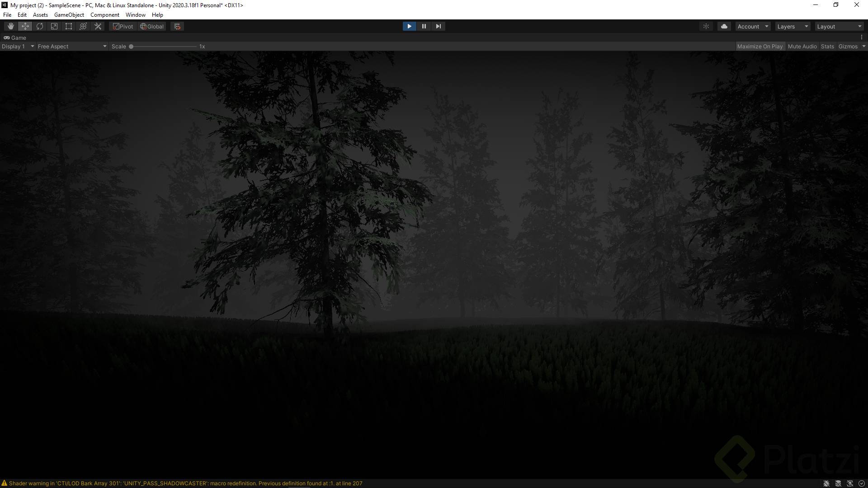Open the Layers dropdown

(x=792, y=26)
